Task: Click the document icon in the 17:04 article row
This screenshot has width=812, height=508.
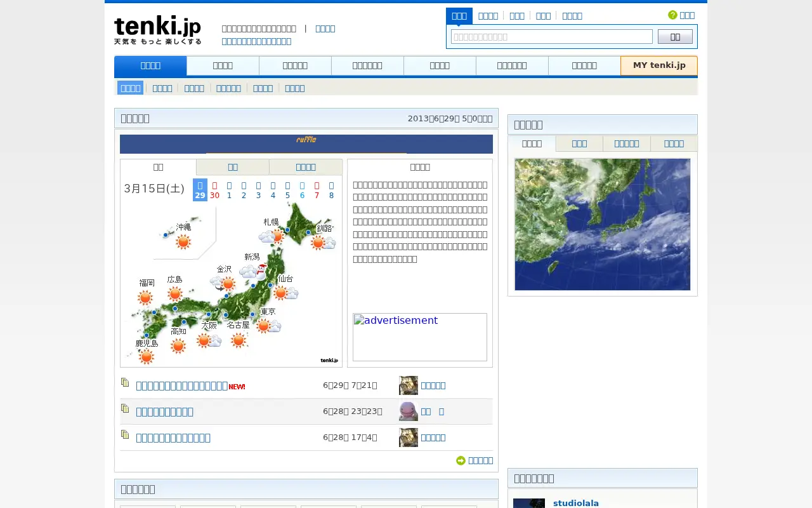Action: pos(125,434)
